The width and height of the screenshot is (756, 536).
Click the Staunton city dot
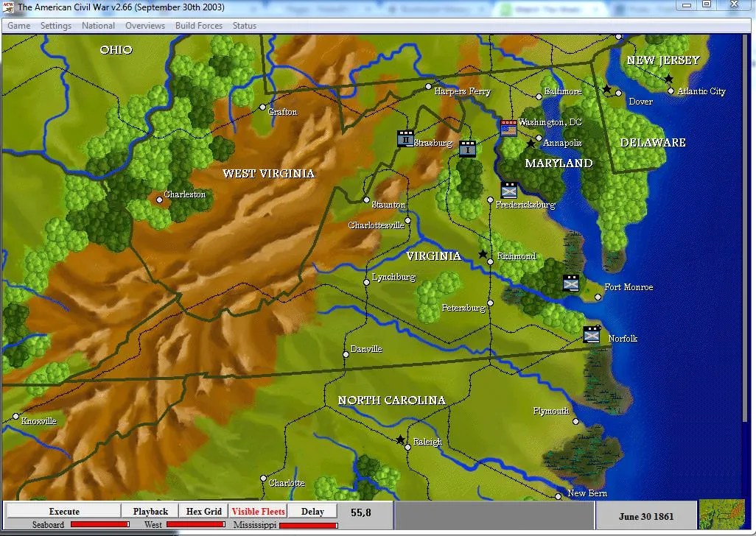point(366,200)
